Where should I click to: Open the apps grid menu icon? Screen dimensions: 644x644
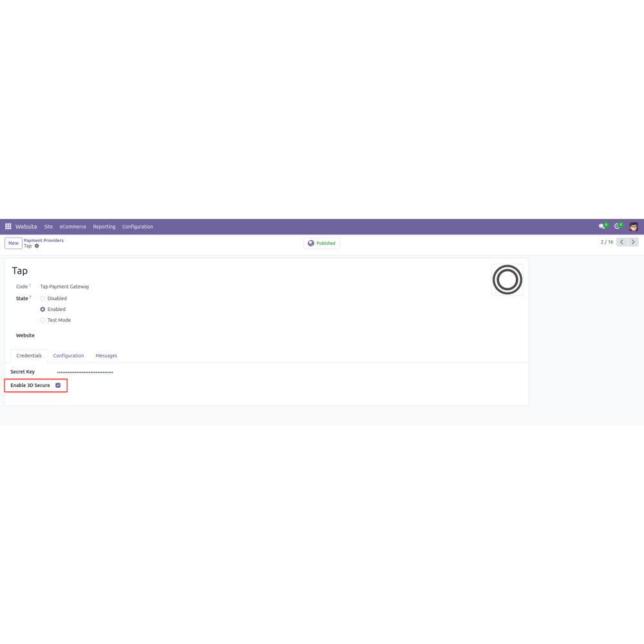coord(8,226)
